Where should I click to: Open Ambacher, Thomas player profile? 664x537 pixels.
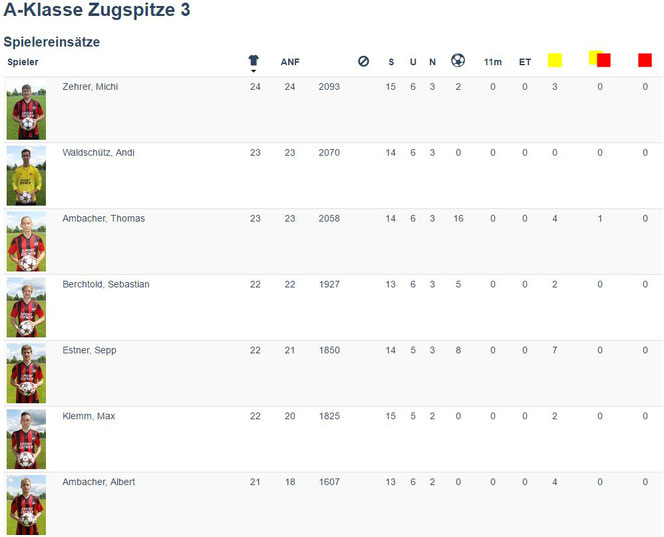pyautogui.click(x=104, y=219)
